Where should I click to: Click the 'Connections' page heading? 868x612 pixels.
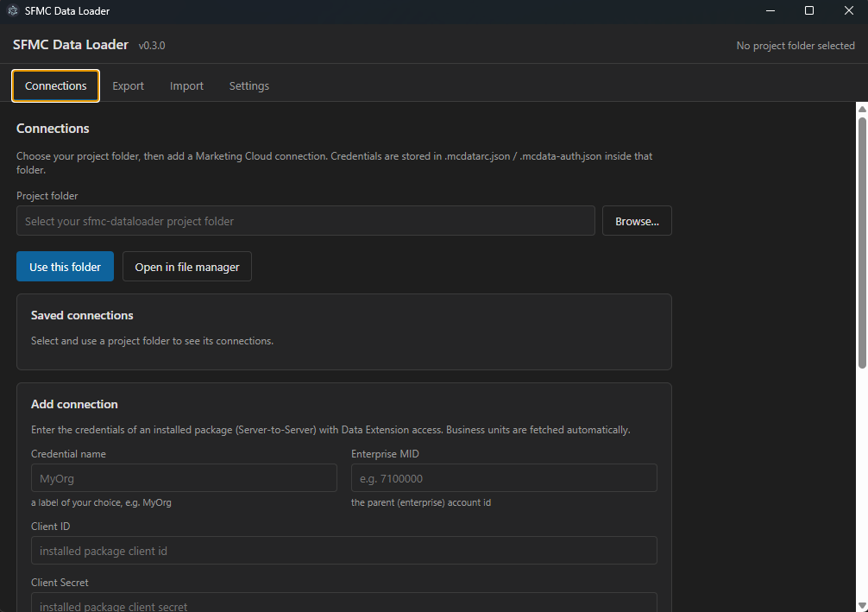tap(53, 129)
